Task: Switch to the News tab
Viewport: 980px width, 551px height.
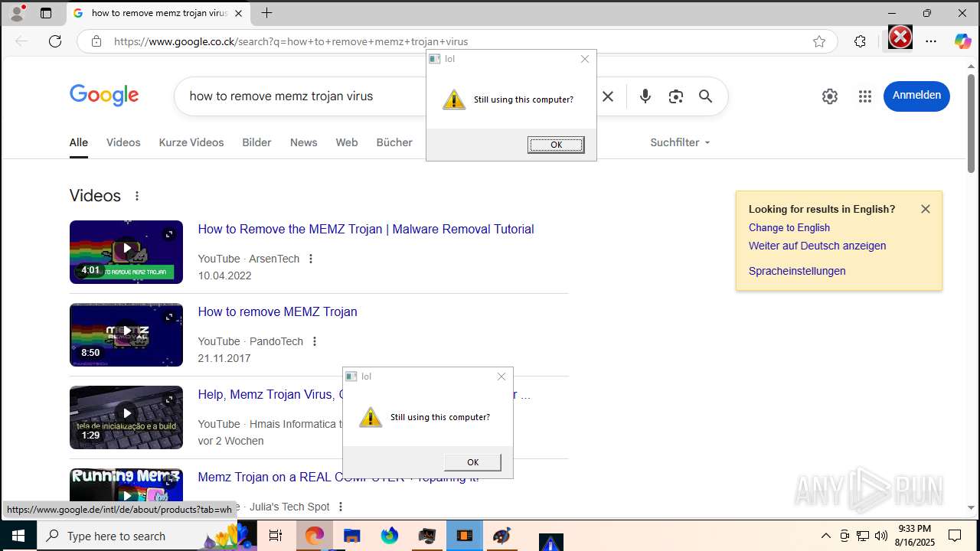Action: pos(303,142)
